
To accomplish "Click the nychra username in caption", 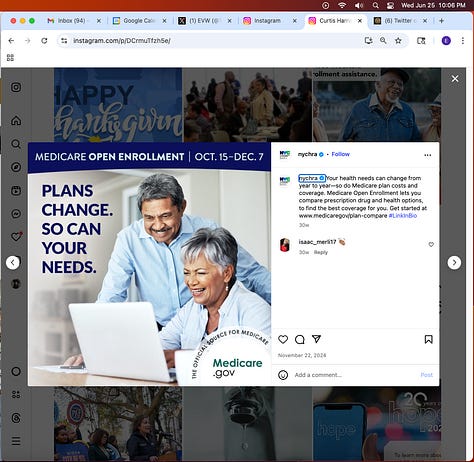I will coord(308,178).
